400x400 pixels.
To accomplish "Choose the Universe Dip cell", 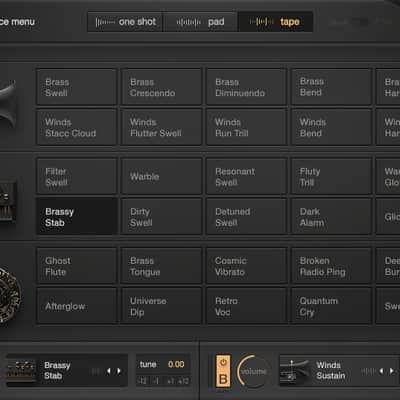I will (x=161, y=306).
